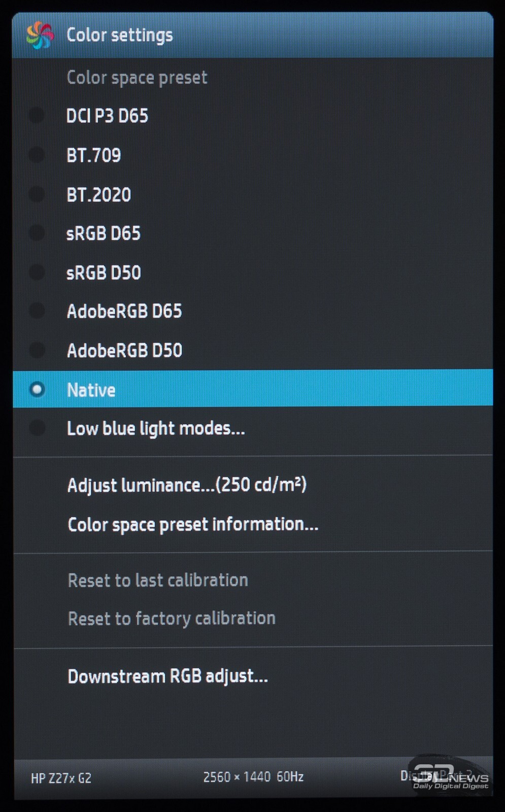Choose the AdobeRGB D50 radio button
The height and width of the screenshot is (812, 505).
(x=37, y=350)
